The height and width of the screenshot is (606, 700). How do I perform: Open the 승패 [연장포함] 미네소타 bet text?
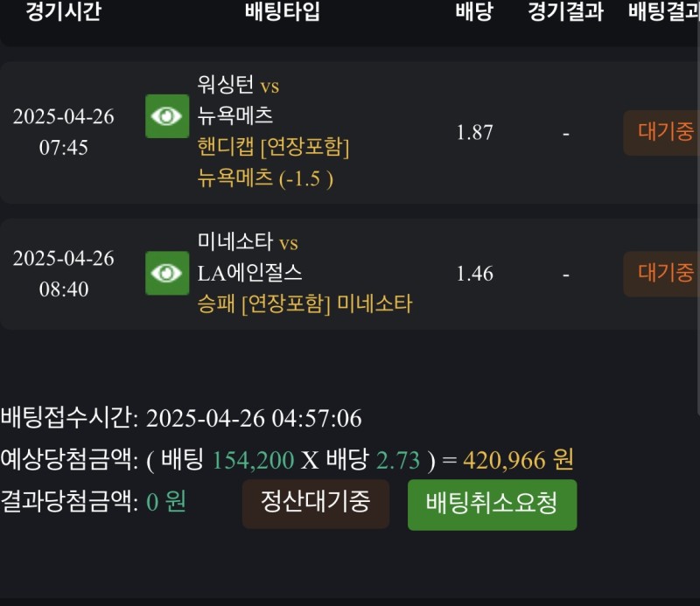click(305, 304)
